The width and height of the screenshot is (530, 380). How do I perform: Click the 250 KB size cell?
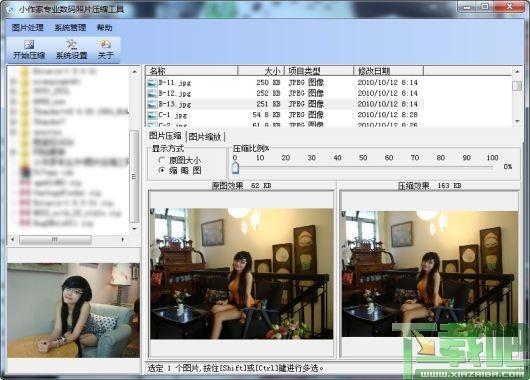268,82
